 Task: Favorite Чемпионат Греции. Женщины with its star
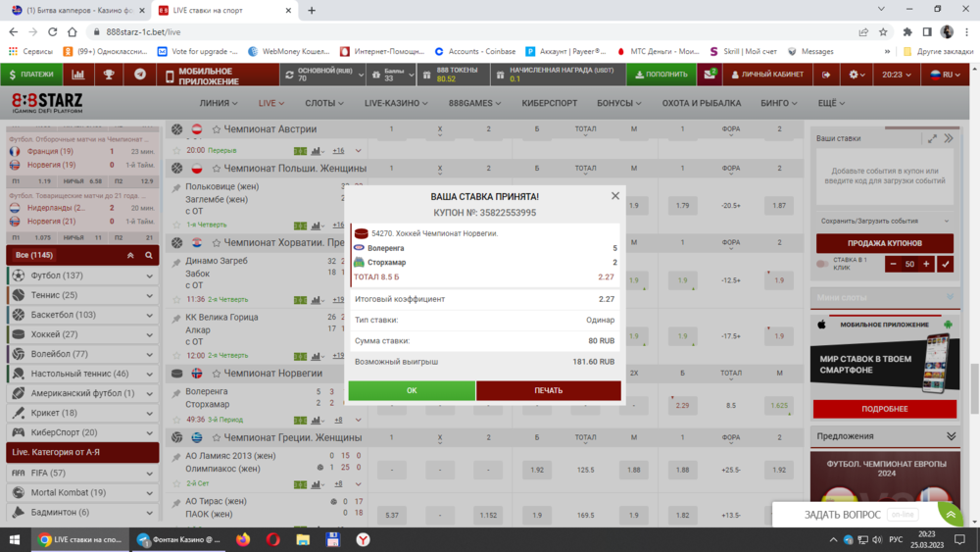click(217, 437)
